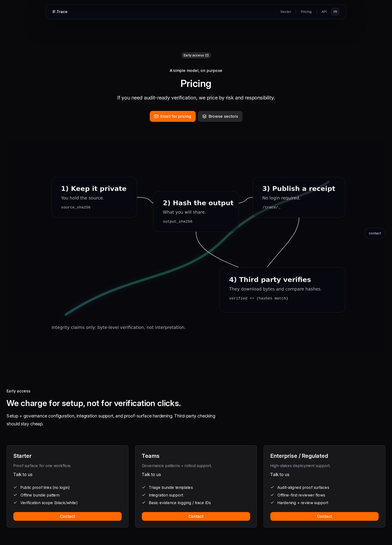
Task: Select the Keep it private step card
Action: click(x=94, y=197)
